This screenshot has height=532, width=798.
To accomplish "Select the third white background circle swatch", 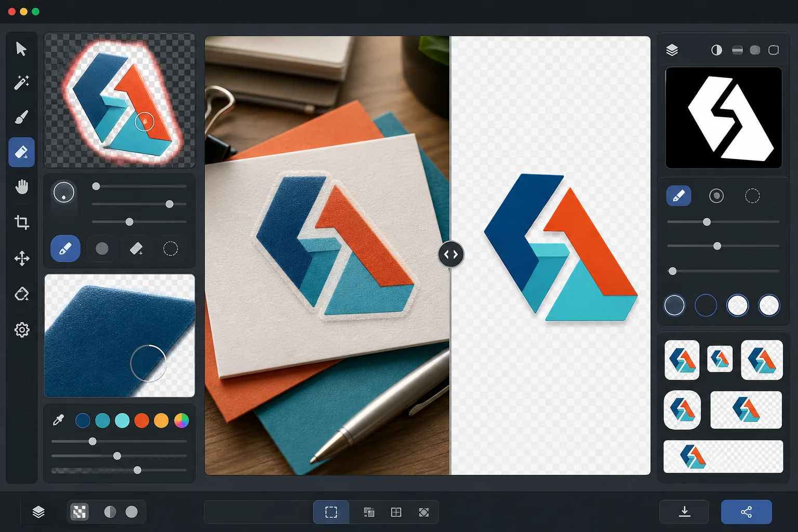I will click(738, 305).
